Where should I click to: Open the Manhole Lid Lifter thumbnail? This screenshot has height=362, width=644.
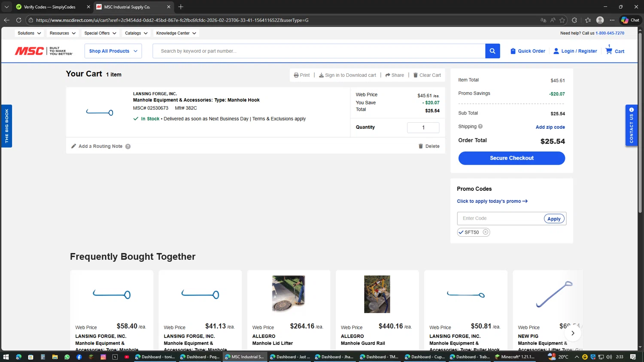coord(289,294)
